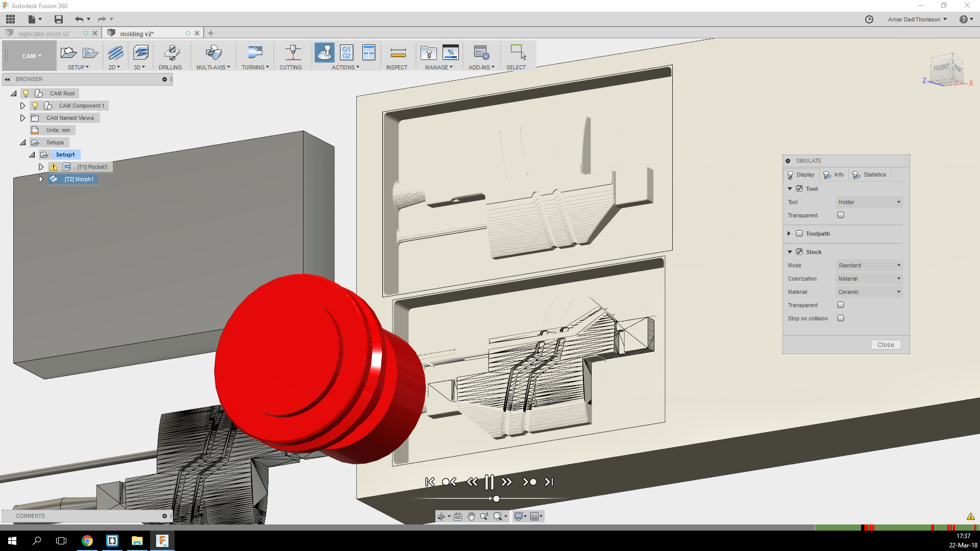Click the Simulate icon in Actions

tap(325, 53)
